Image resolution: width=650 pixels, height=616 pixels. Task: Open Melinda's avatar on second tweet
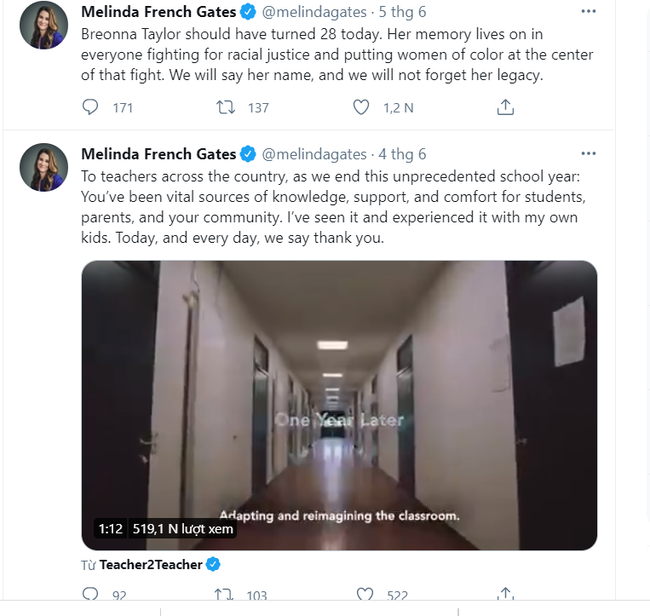point(44,166)
